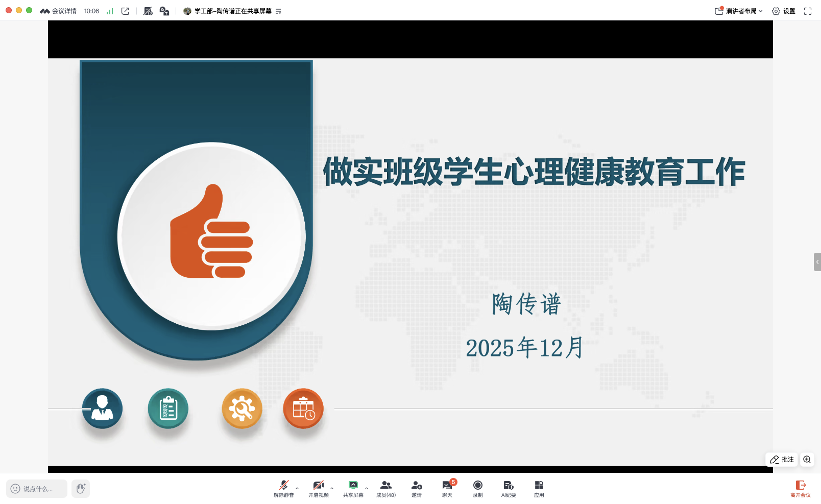The height and width of the screenshot is (504, 821).
Task: Expand camera options chevron
Action: pos(331,488)
